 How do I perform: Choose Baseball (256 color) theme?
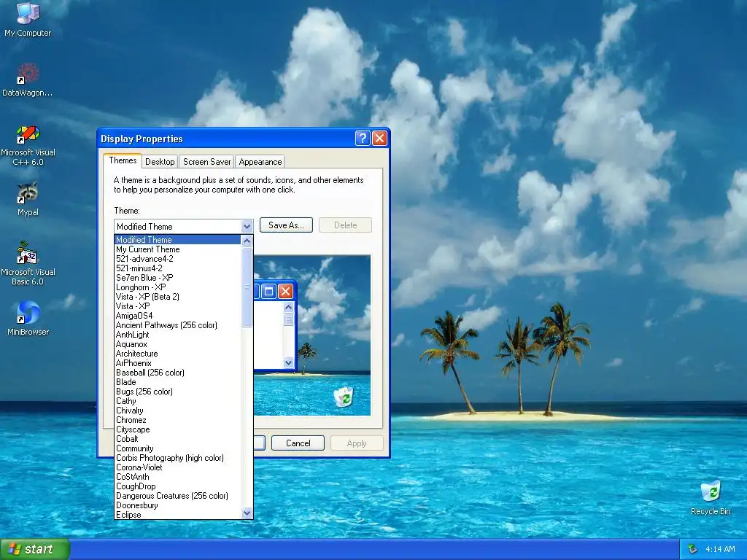point(178,373)
